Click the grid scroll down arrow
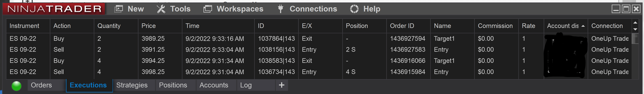Image resolution: width=644 pixels, height=94 pixels. pyautogui.click(x=635, y=29)
